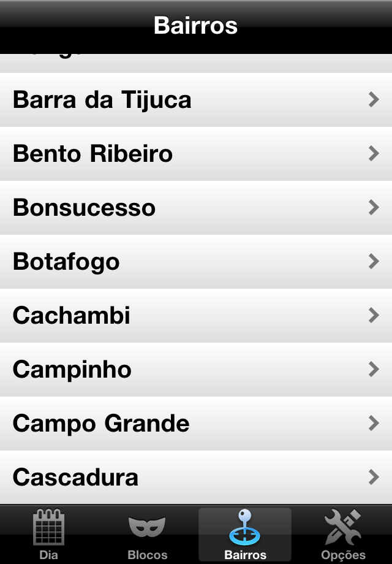Open the Cachambi neighborhood row
This screenshot has height=564, width=392.
[x=196, y=316]
